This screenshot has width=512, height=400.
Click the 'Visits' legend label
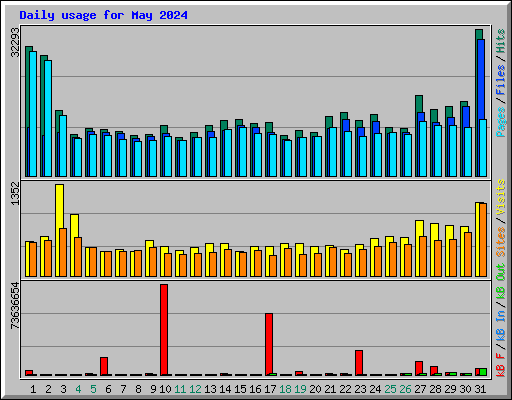tap(501, 197)
